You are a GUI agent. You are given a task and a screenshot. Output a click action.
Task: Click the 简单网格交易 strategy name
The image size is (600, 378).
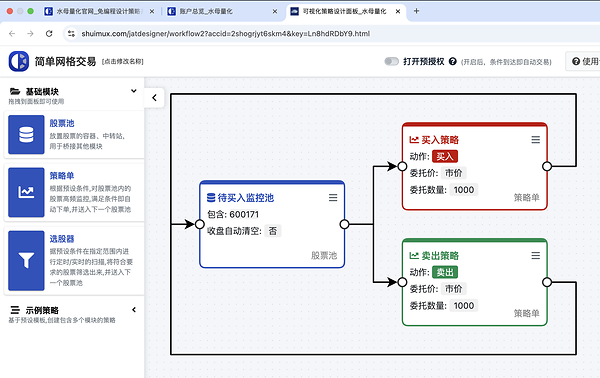tap(65, 61)
